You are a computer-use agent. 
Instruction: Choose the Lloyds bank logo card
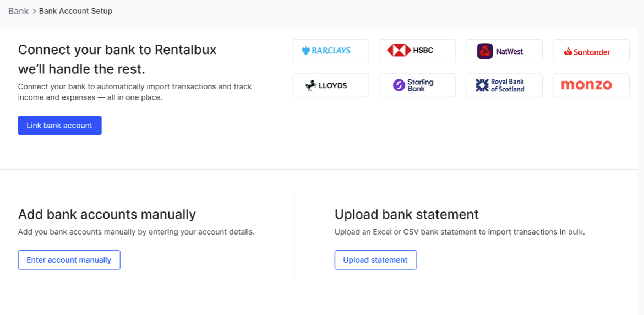[x=331, y=85]
